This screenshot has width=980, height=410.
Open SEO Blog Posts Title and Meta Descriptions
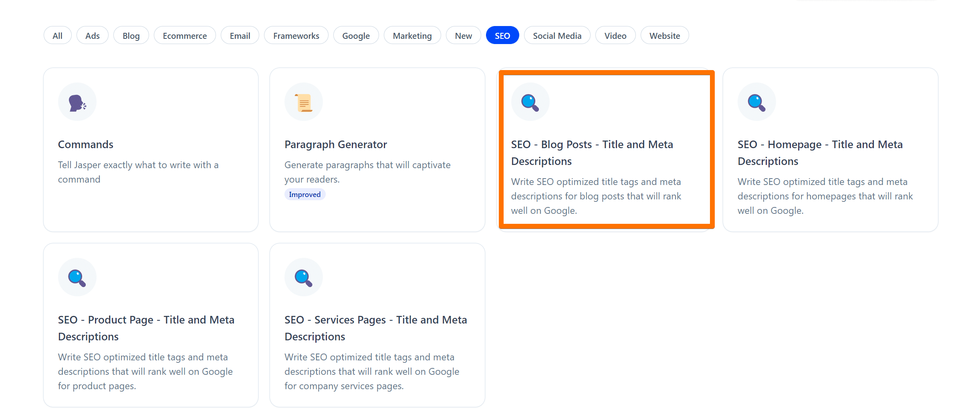point(592,153)
